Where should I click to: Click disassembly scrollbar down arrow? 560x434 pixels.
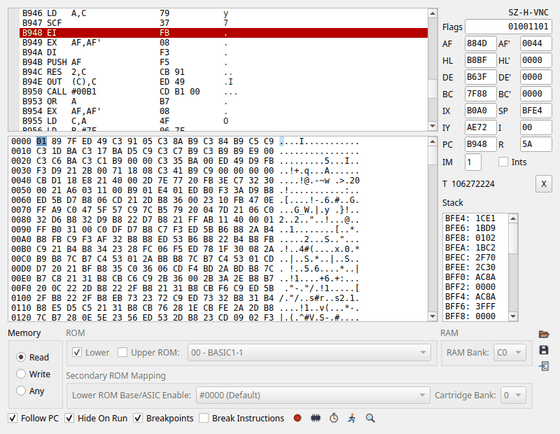[x=432, y=126]
